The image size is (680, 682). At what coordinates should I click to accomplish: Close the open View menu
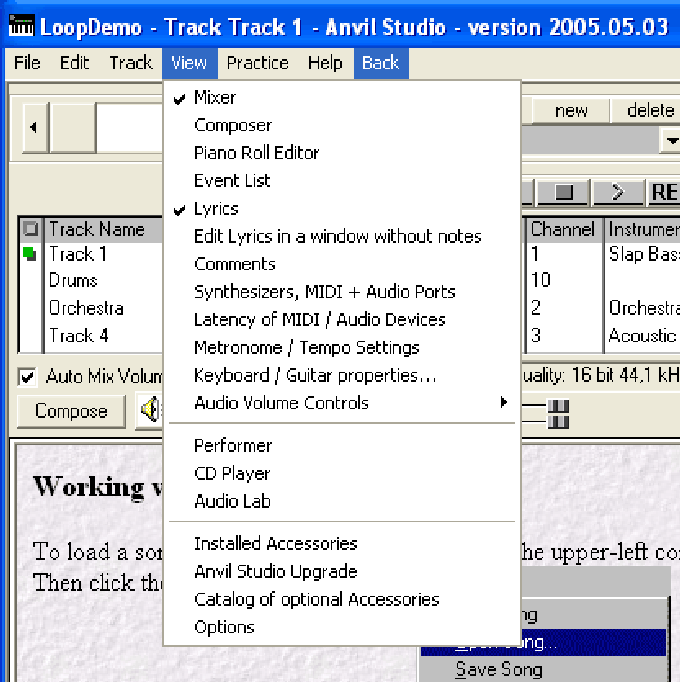pos(189,63)
